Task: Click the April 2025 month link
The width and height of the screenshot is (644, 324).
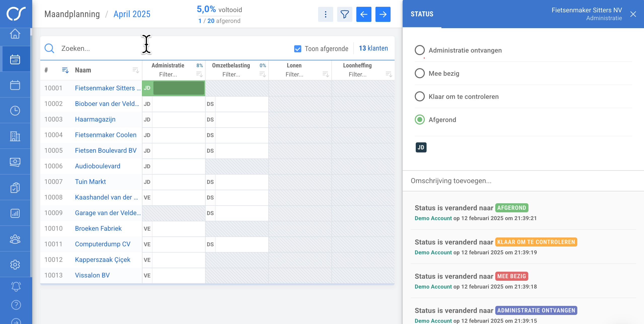Action: click(132, 14)
